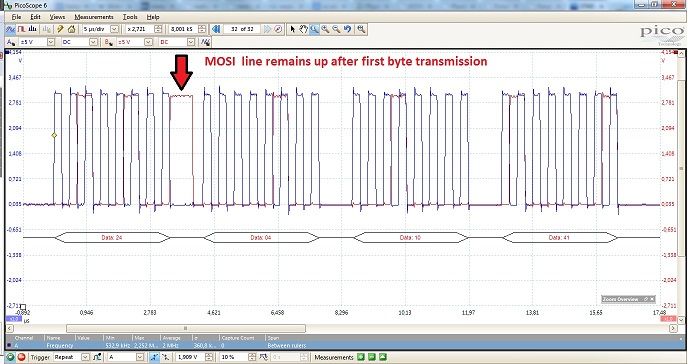Click the scrollbar right arrow

(x=674, y=328)
